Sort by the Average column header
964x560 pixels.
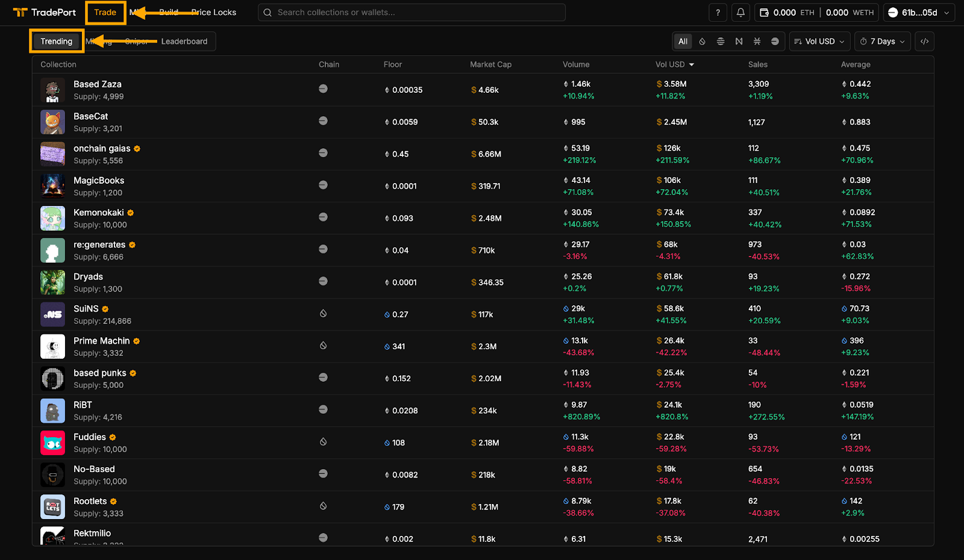pyautogui.click(x=856, y=64)
